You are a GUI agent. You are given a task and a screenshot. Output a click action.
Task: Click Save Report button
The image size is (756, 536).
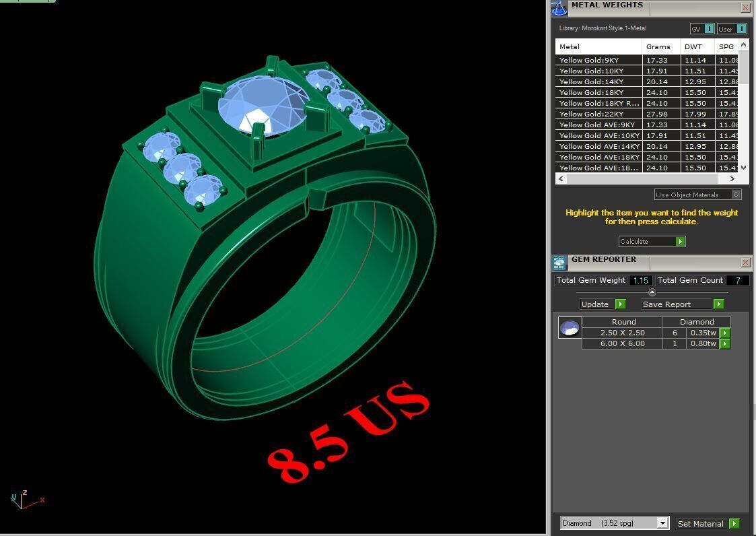[x=677, y=304]
